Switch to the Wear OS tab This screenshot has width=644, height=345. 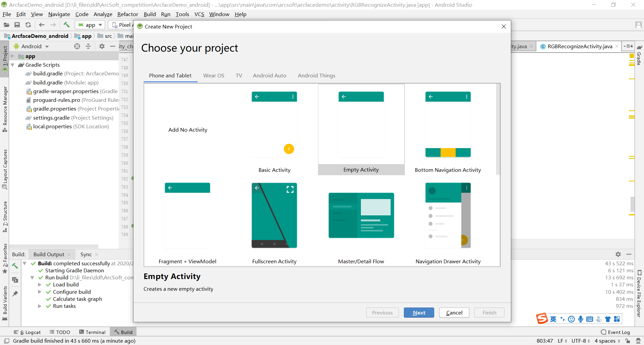(214, 75)
